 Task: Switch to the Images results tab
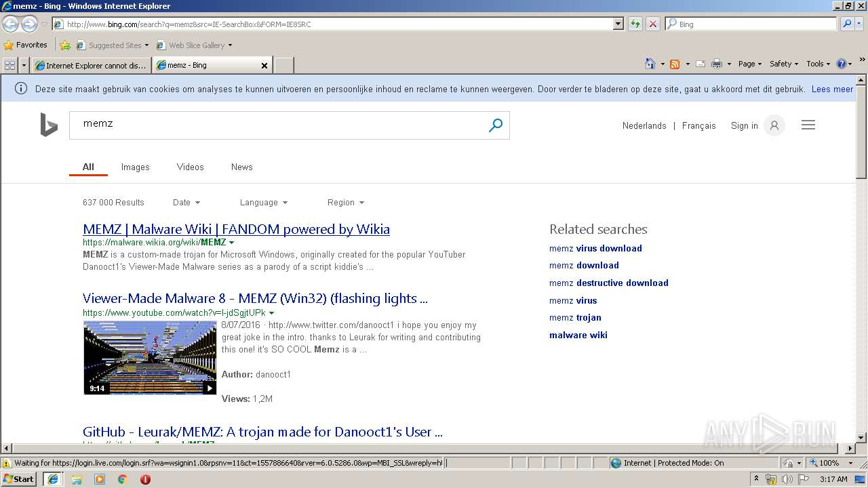(x=136, y=167)
